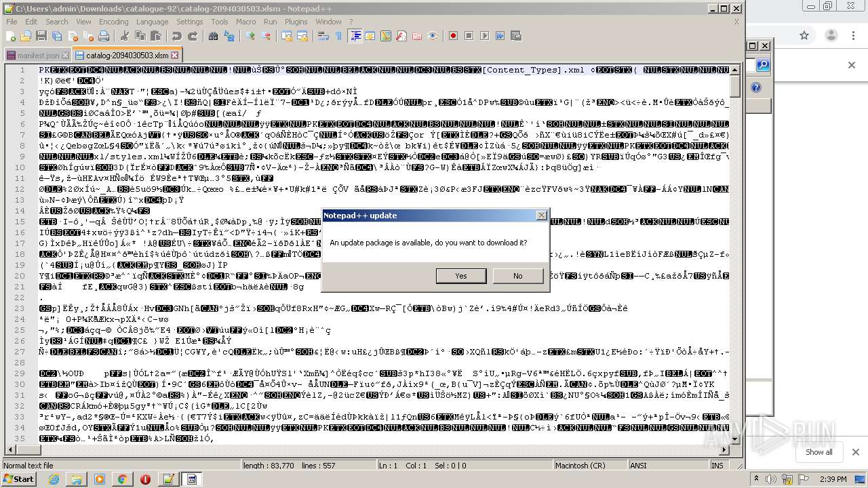
Task: Click the Notepad++ taskbar button
Action: pyautogui.click(x=168, y=479)
